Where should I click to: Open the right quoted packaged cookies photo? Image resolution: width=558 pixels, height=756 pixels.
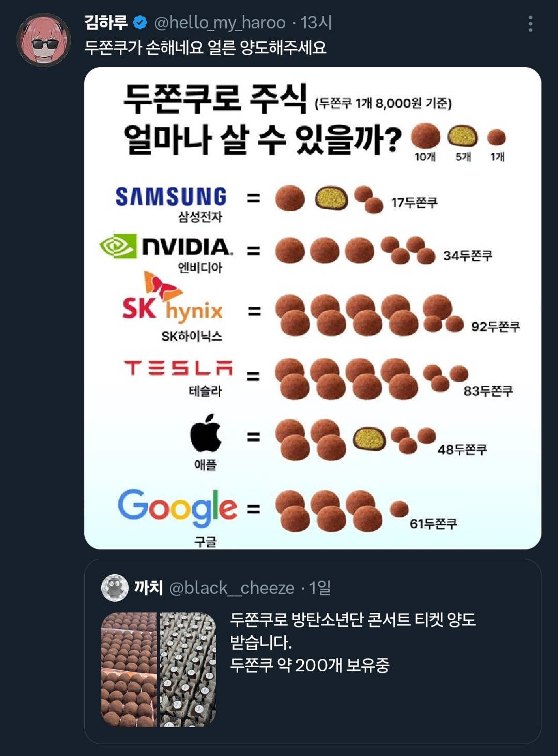[188, 670]
